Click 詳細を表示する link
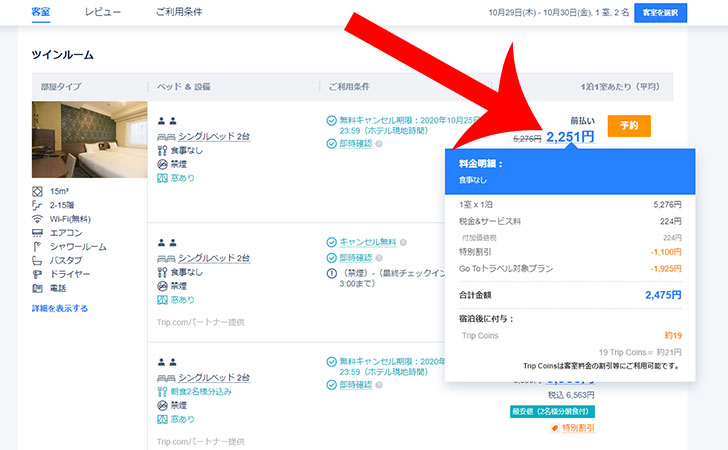Image resolution: width=728 pixels, height=450 pixels. point(60,308)
